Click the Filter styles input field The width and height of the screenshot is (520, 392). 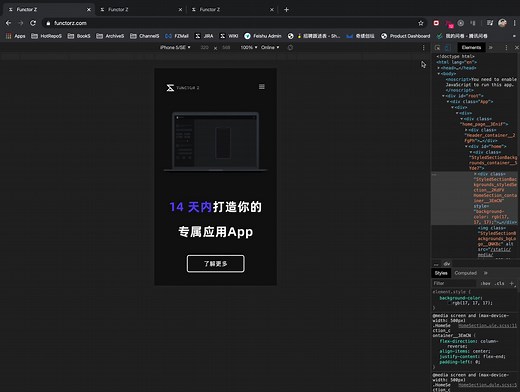click(x=454, y=283)
